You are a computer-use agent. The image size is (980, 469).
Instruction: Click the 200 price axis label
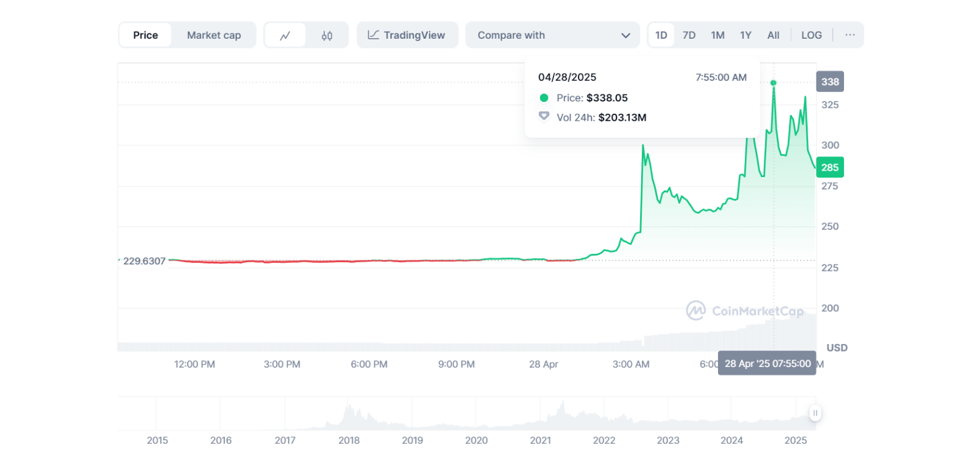point(830,308)
